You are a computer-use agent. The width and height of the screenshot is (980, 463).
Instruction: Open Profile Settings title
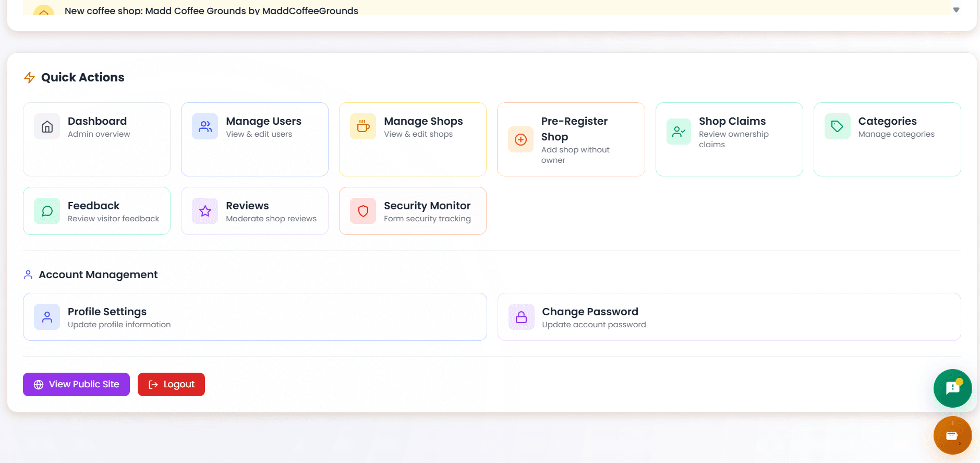(x=107, y=312)
